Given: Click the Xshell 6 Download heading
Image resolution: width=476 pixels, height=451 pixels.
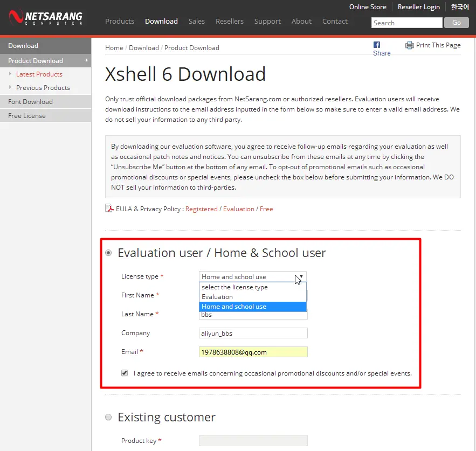Looking at the screenshot, I should [185, 74].
